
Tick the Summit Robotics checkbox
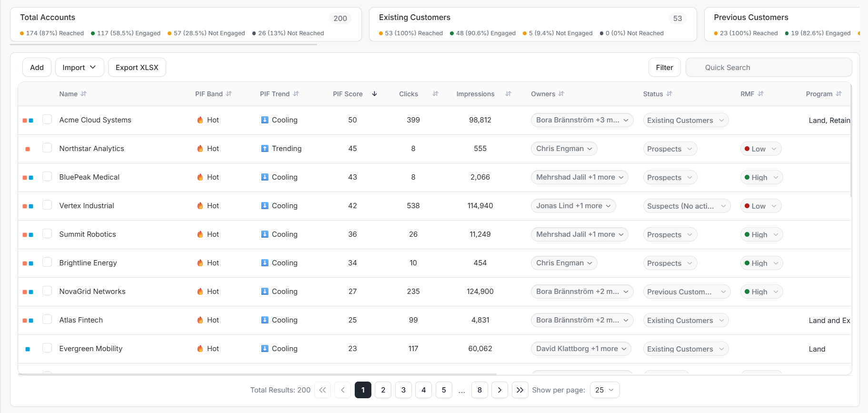click(x=47, y=233)
